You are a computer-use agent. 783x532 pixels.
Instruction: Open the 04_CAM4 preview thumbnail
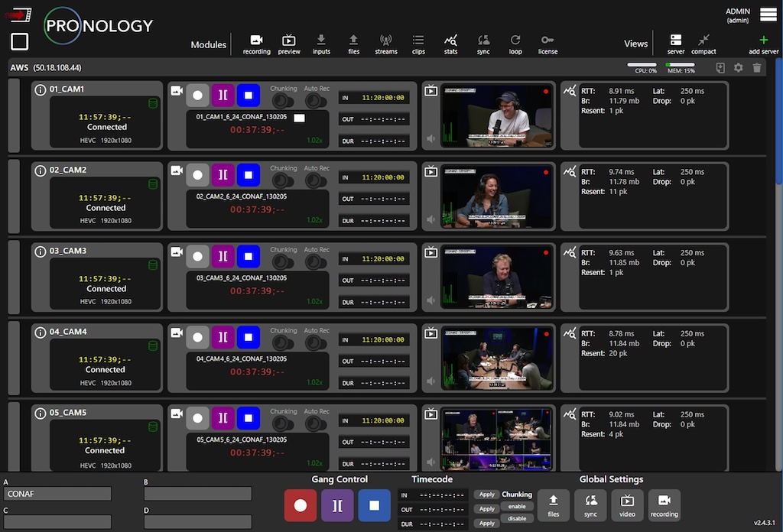(x=497, y=358)
